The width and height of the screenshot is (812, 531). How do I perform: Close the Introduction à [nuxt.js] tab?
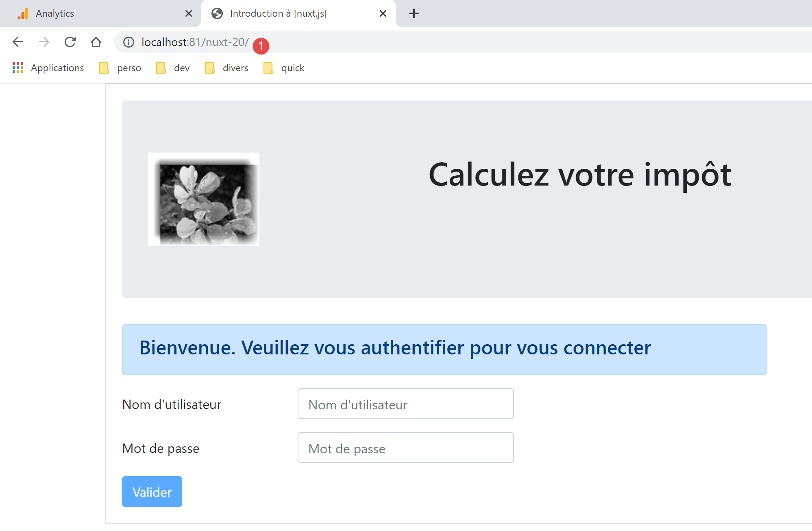tap(383, 13)
